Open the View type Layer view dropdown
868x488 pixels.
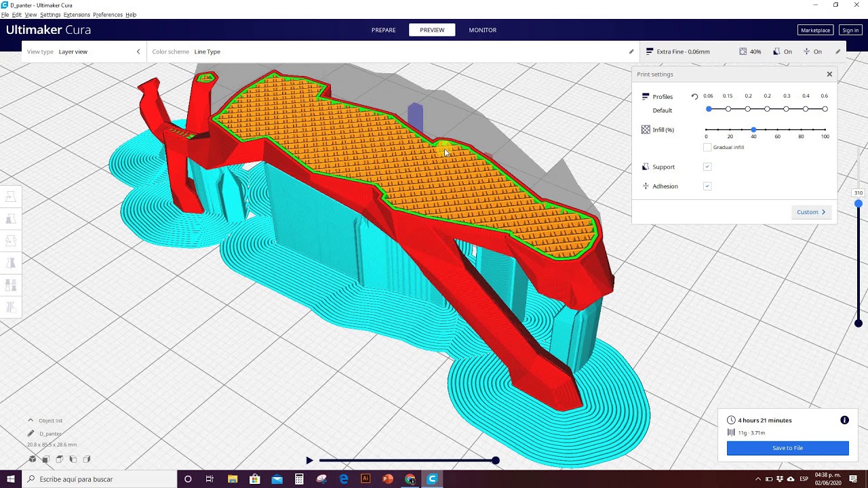[x=84, y=52]
